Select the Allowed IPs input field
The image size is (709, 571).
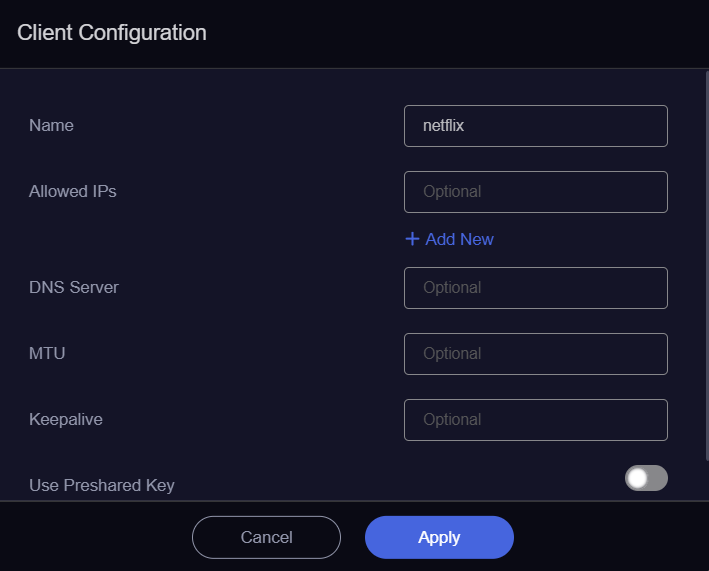point(535,192)
